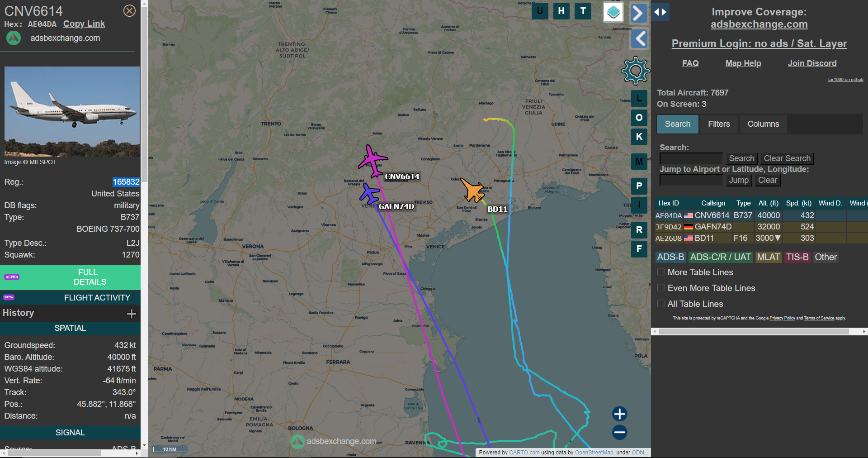Click the double-arrow expand table button
The height and width of the screenshot is (458, 868).
[x=660, y=12]
